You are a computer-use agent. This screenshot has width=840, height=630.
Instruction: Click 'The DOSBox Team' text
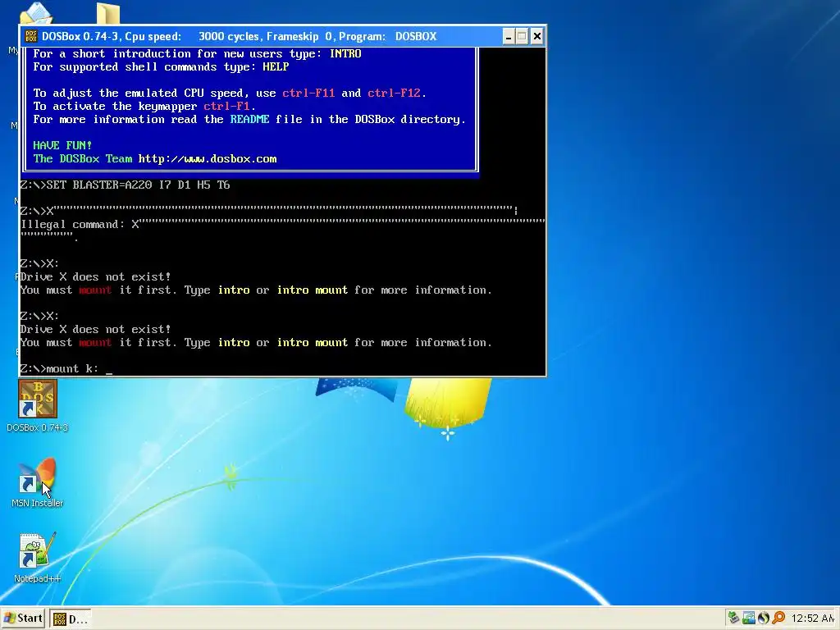(83, 158)
